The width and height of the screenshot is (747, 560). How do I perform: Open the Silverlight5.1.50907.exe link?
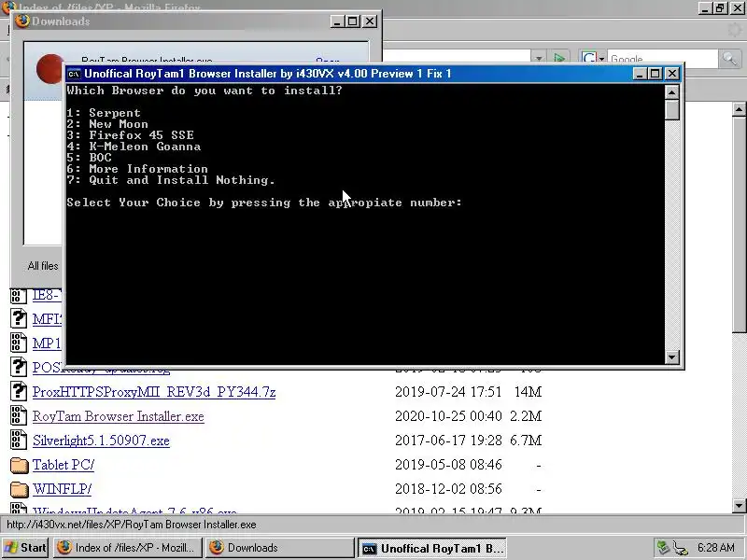pos(101,441)
